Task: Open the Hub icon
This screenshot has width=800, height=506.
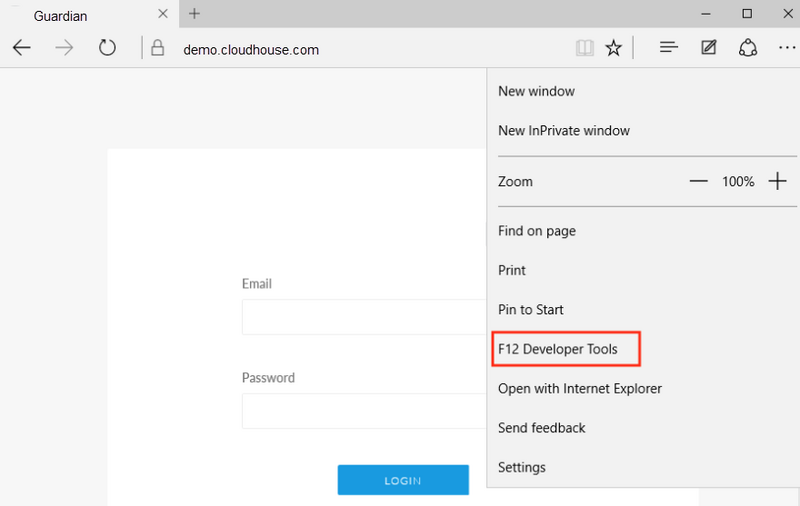Action: point(669,48)
